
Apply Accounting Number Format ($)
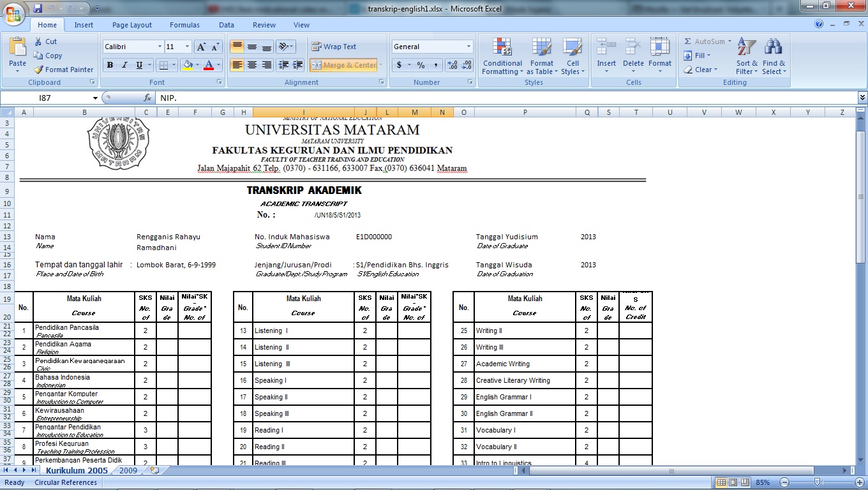click(400, 65)
